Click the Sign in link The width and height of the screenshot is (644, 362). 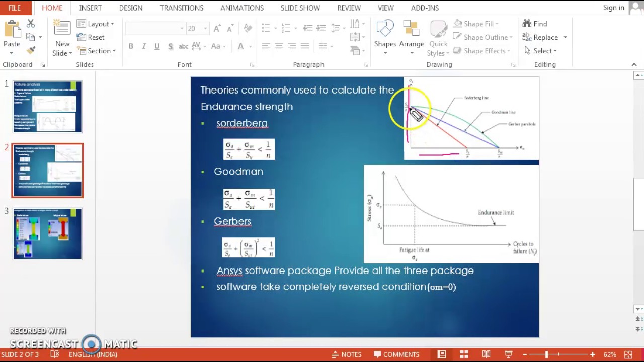point(614,8)
